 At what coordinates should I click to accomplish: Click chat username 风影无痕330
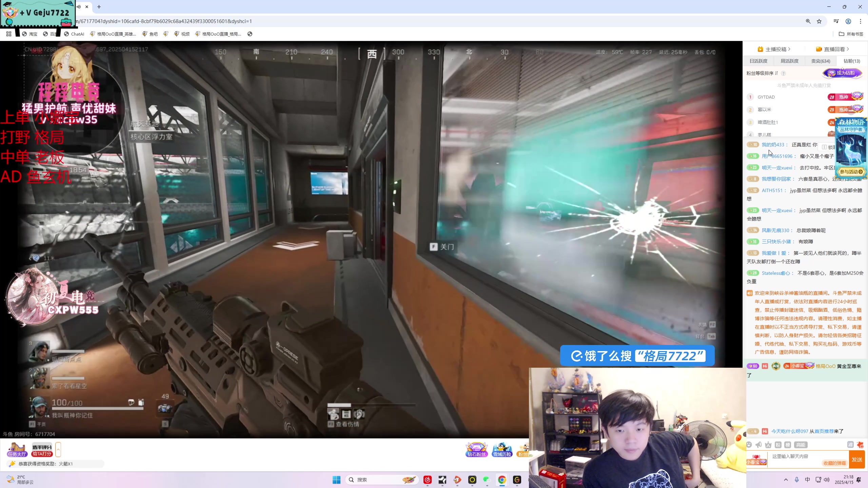point(775,230)
